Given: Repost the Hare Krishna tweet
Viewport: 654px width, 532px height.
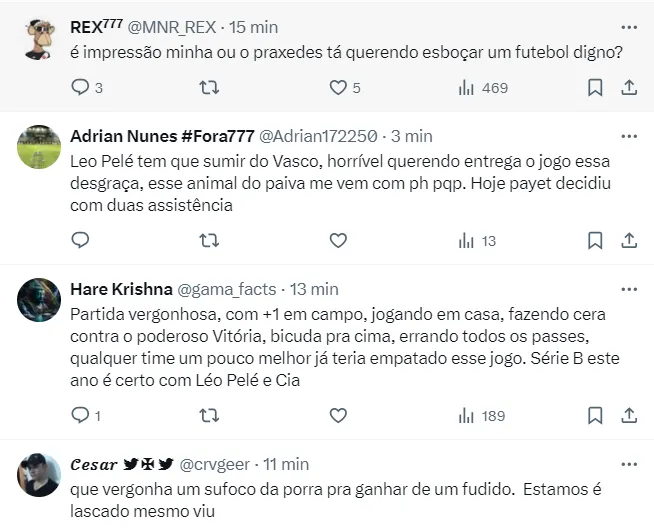Looking at the screenshot, I should tap(209, 414).
